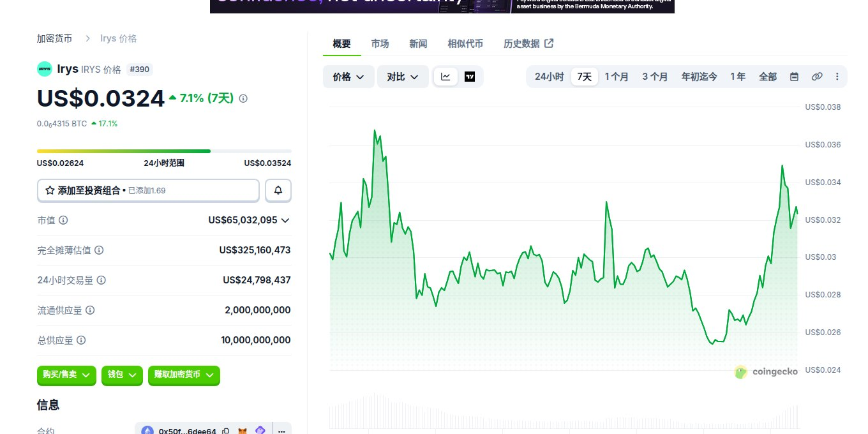The height and width of the screenshot is (434, 868).
Task: Expand the 市值 details chevron
Action: pyautogui.click(x=285, y=220)
